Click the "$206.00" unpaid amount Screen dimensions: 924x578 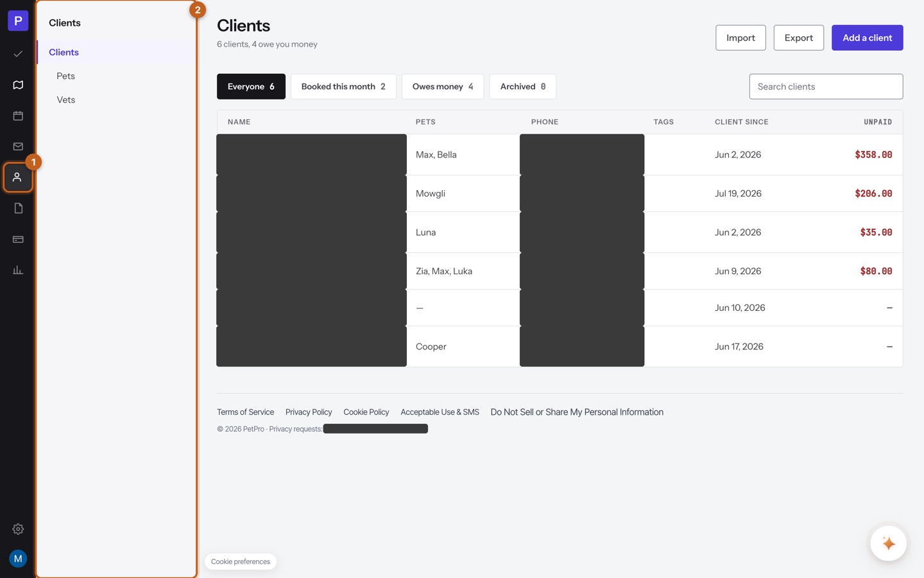click(873, 193)
